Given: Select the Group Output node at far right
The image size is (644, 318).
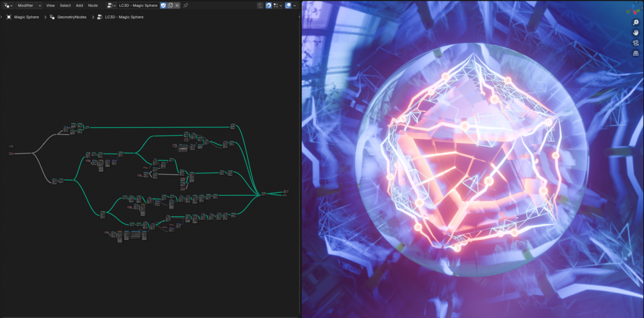Looking at the screenshot, I should click(285, 193).
